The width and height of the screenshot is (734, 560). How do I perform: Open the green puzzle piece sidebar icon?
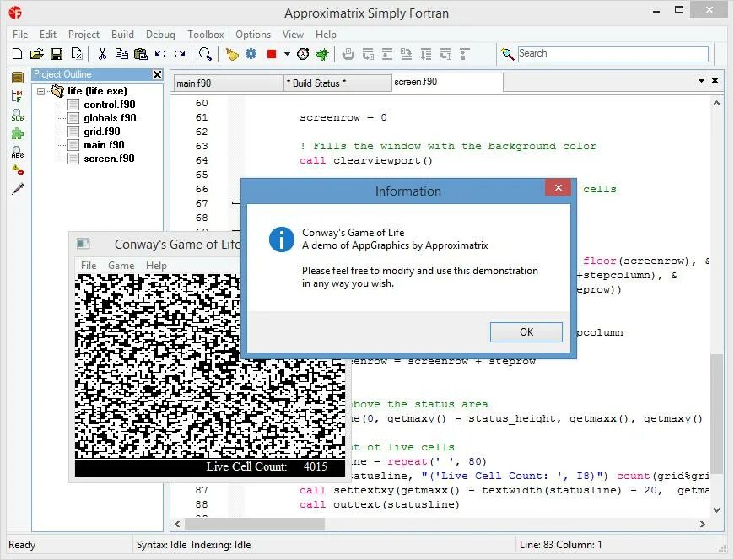pos(18,134)
